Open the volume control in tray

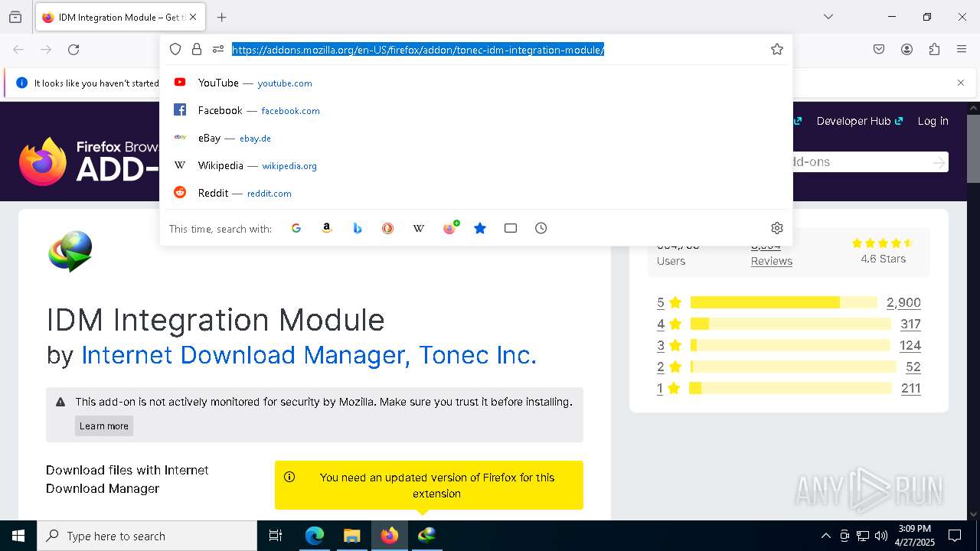[881, 536]
